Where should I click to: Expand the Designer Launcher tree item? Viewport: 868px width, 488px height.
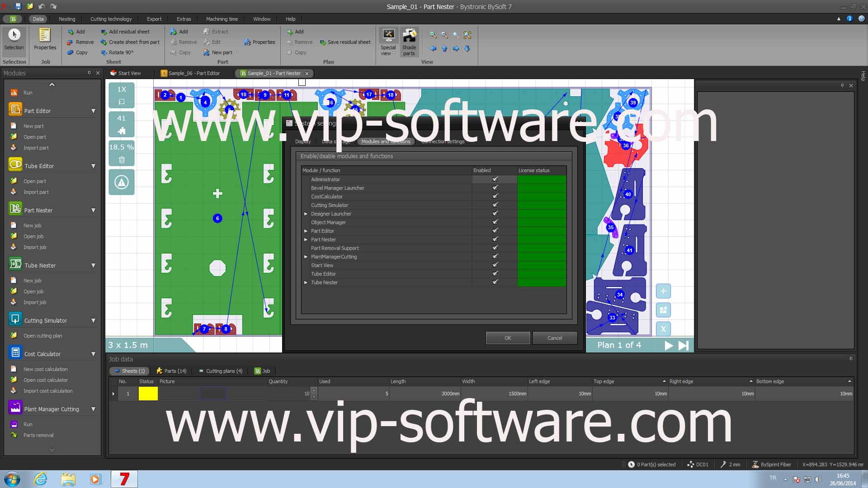[x=305, y=213]
